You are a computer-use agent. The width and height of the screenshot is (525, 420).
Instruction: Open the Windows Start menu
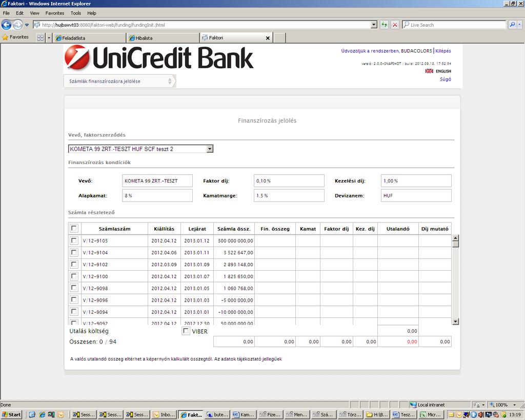11,415
